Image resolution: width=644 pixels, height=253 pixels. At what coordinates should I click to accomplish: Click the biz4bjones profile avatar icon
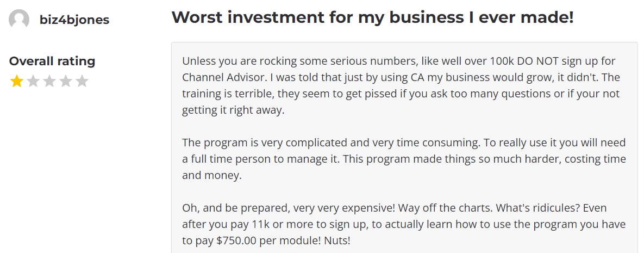(x=19, y=19)
